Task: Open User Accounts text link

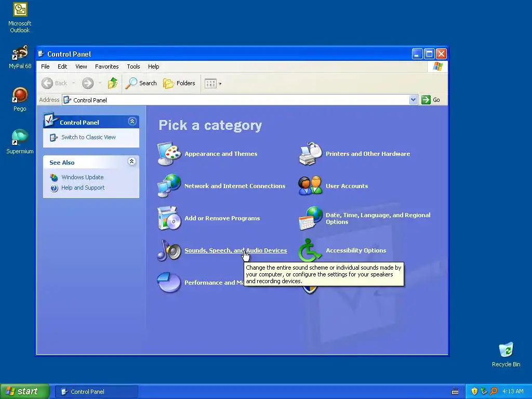Action: pos(347,186)
